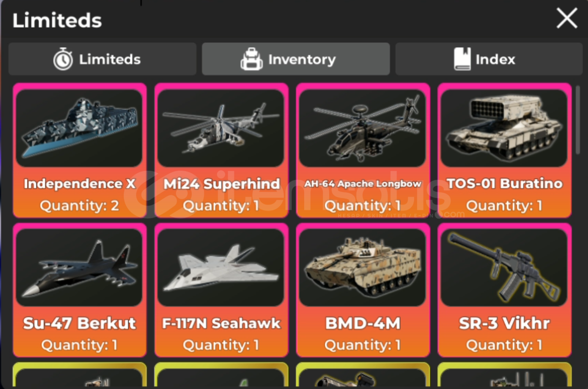The width and height of the screenshot is (588, 389).
Task: Pick the TOS-01 Buratino launcher image
Action: (504, 128)
